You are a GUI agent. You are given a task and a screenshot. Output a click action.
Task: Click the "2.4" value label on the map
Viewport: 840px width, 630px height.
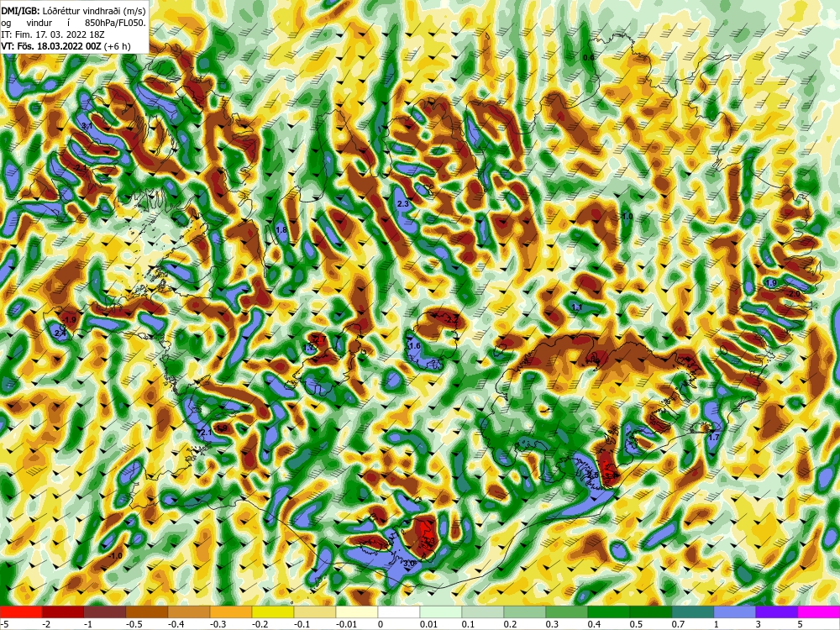60,333
